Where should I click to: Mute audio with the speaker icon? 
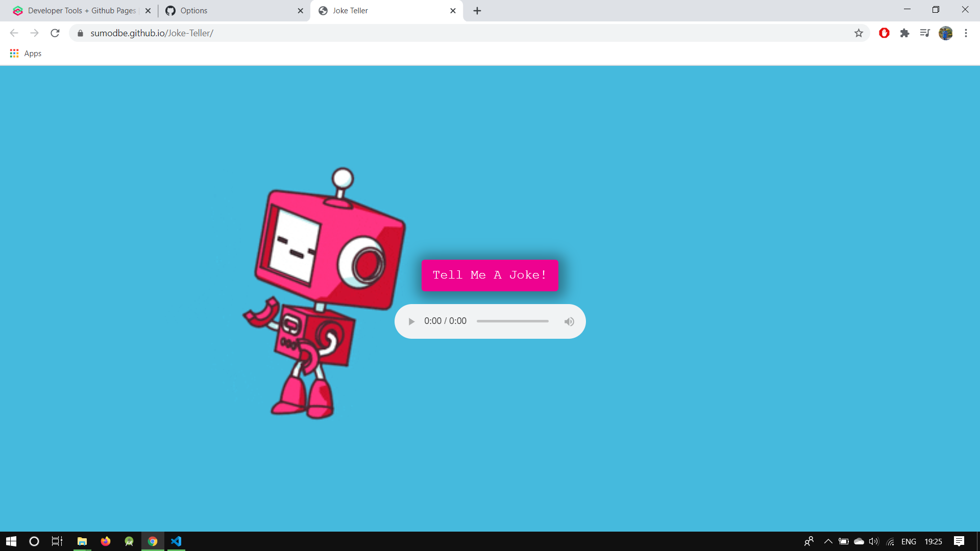[569, 321]
